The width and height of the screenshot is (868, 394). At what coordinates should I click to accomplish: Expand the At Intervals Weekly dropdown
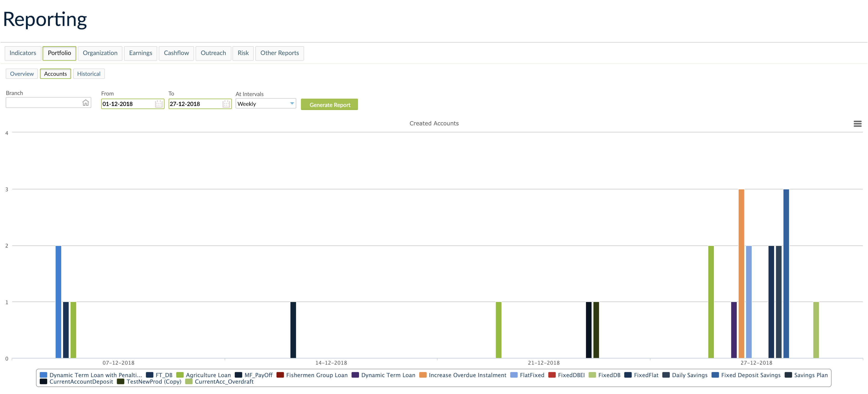click(266, 104)
